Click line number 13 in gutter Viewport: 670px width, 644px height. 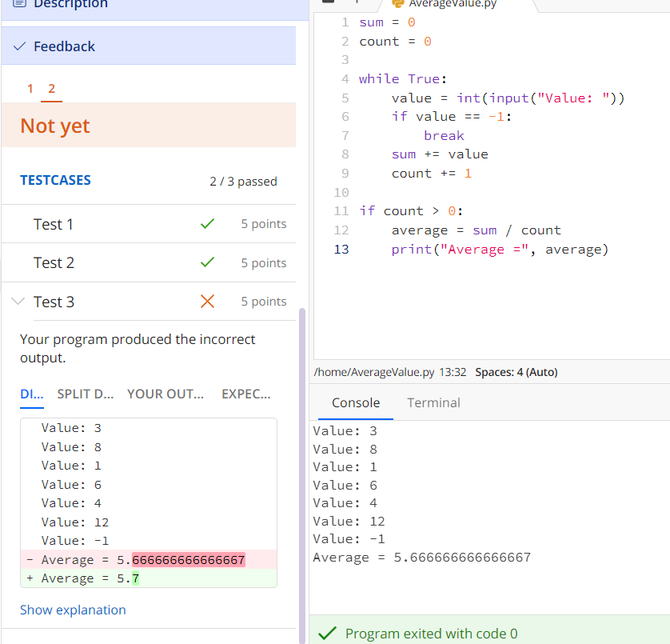[x=341, y=250]
